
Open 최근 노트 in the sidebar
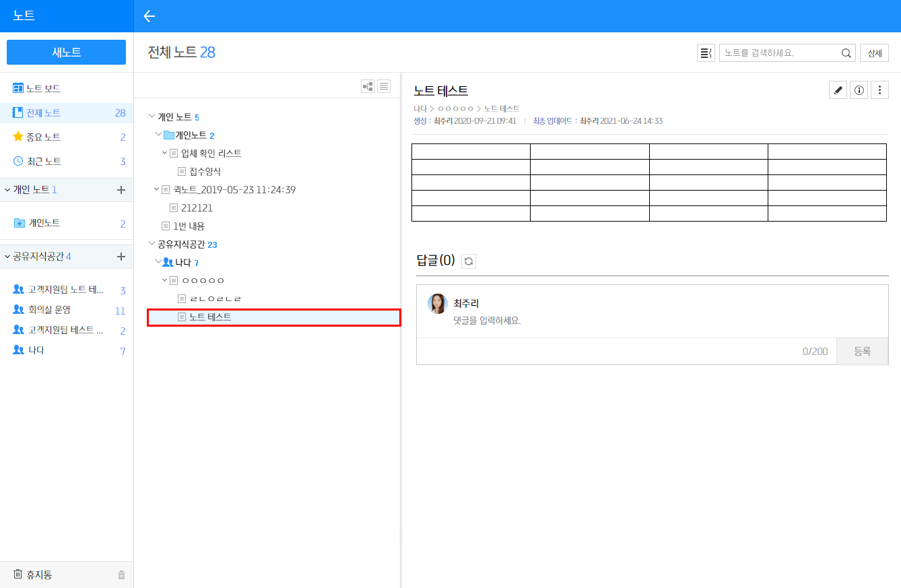(43, 162)
